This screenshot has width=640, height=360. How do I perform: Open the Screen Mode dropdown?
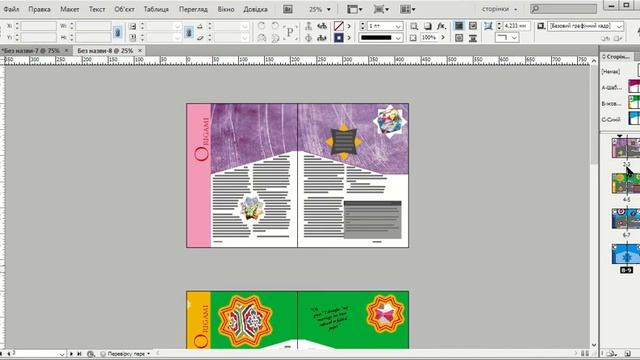coord(381,9)
